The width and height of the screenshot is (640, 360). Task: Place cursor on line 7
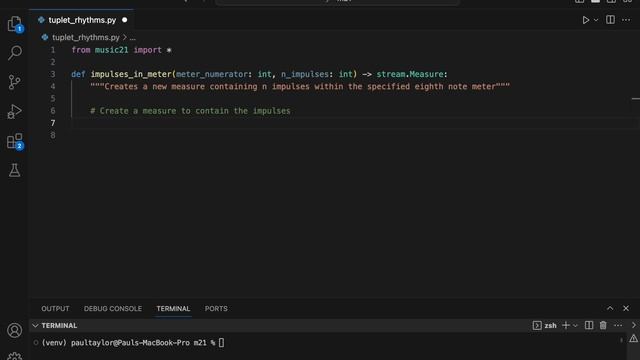tap(355, 123)
